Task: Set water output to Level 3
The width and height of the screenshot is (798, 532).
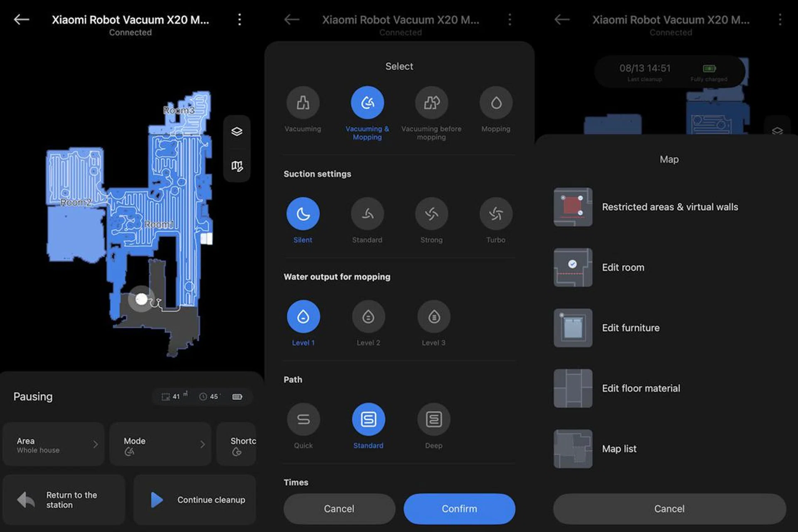Action: 433,317
